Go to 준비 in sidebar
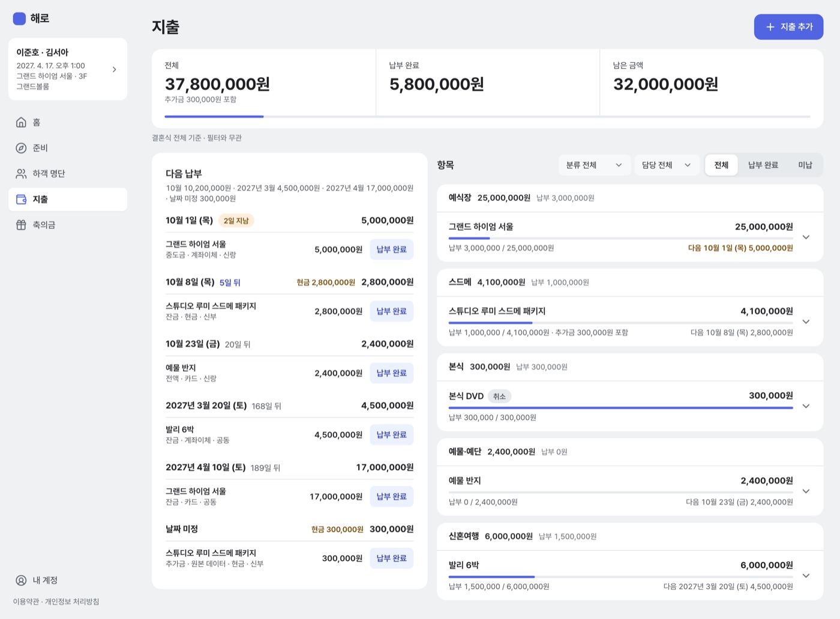The width and height of the screenshot is (840, 619). coord(68,148)
